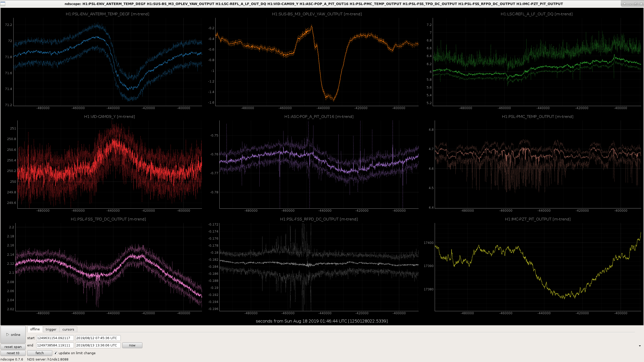Click the 'NDS server: h1nds1:8088' status text
644x362 pixels.
click(x=48, y=359)
